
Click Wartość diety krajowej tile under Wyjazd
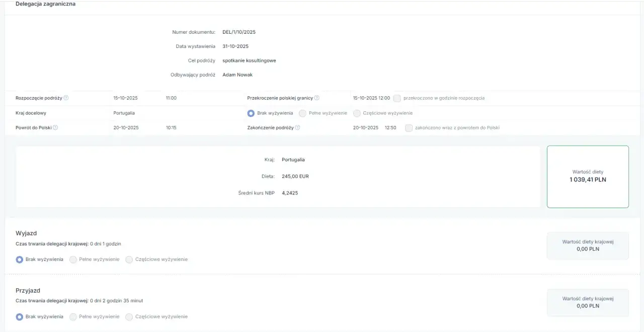(x=588, y=245)
